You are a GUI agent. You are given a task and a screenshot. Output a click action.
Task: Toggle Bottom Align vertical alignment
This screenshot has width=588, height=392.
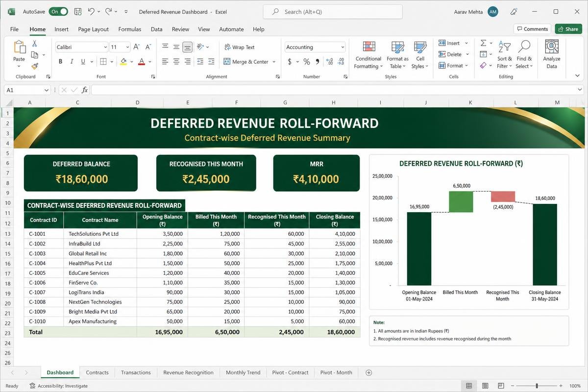187,47
